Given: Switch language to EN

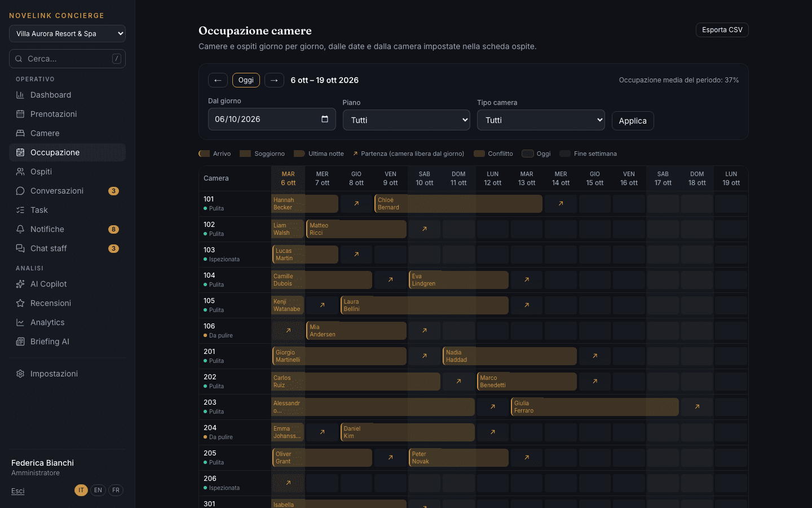Looking at the screenshot, I should click(x=98, y=491).
